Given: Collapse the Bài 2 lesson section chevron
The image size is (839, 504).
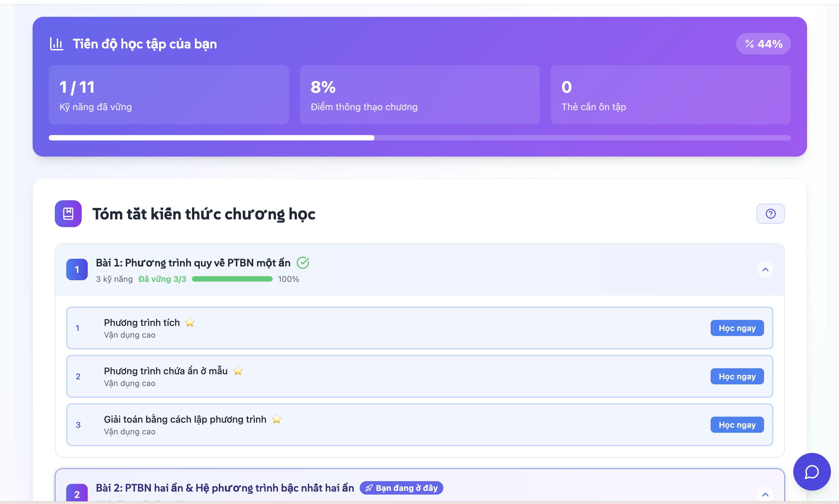Looking at the screenshot, I should pyautogui.click(x=765, y=494).
